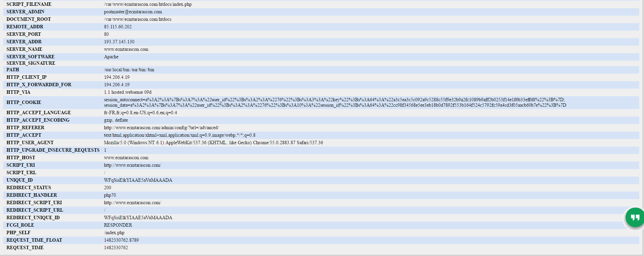
Task: Click the SCRIPT_FILENAME label
Action: 29,4
